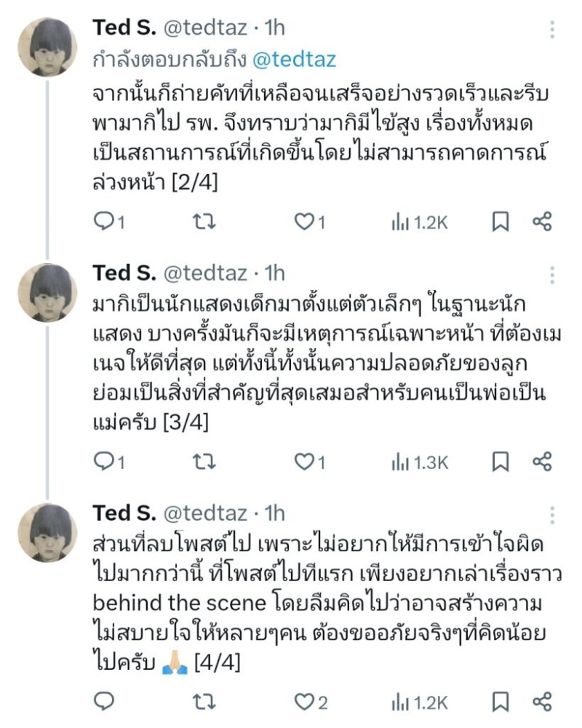Click the avatar beside the [4/4] tweet
The height and width of the screenshot is (728, 582).
(x=48, y=535)
